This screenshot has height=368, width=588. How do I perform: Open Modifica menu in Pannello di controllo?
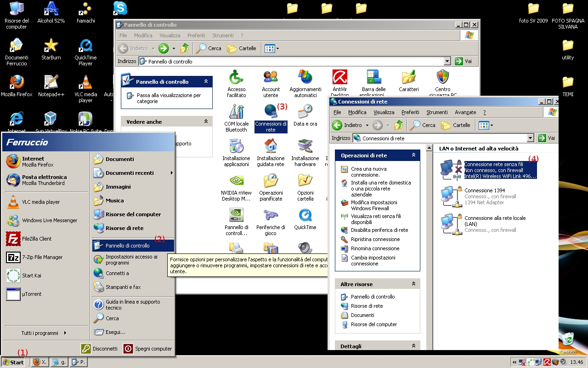click(x=143, y=35)
